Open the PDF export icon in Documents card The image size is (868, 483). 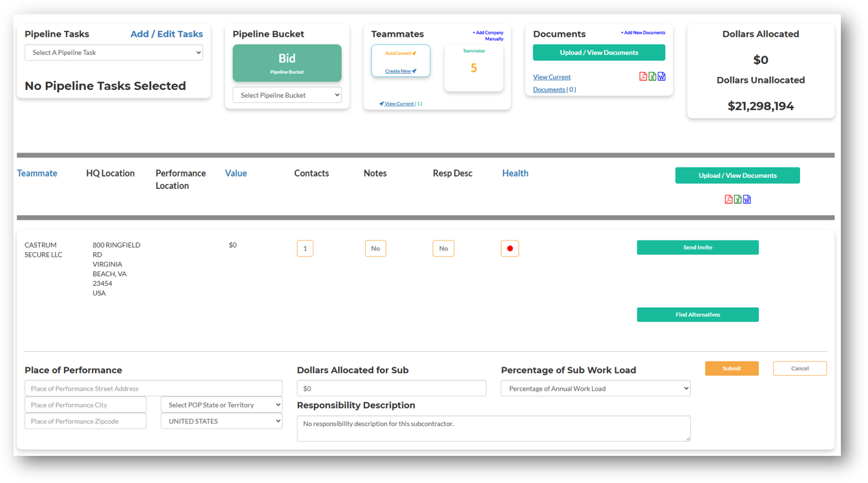643,76
